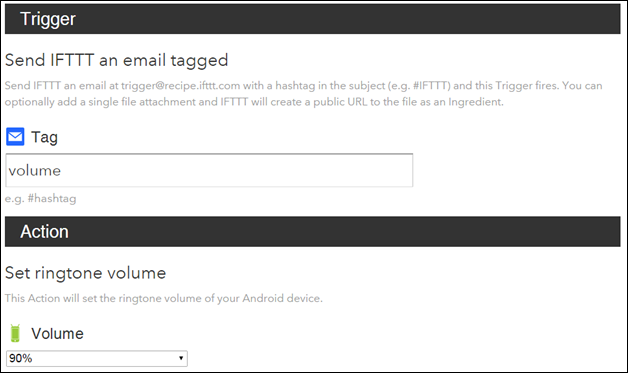Click the word Action in header

(x=44, y=232)
